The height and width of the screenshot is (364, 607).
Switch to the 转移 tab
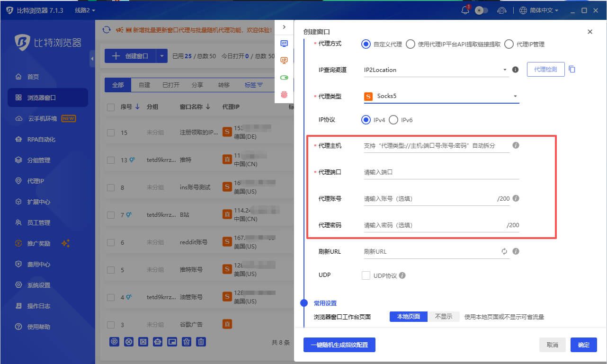[x=223, y=85]
